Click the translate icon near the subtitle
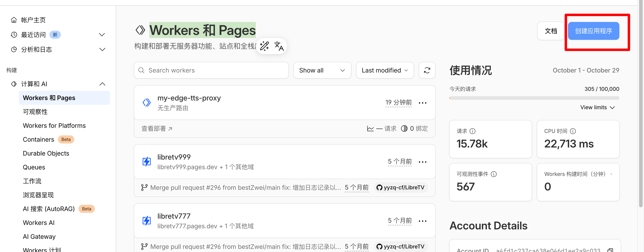This screenshot has height=252, width=644. pos(279,46)
